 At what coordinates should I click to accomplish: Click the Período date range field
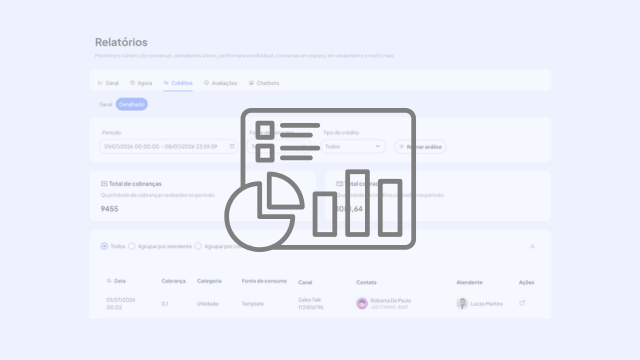click(x=168, y=147)
